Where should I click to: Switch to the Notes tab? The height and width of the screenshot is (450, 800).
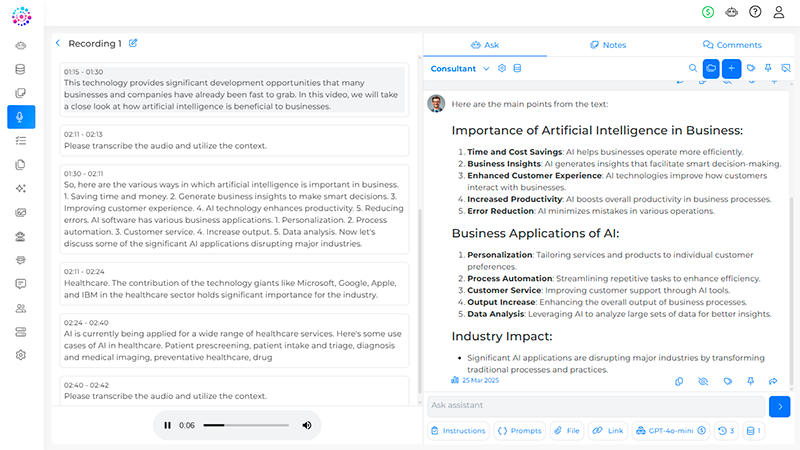click(x=608, y=45)
